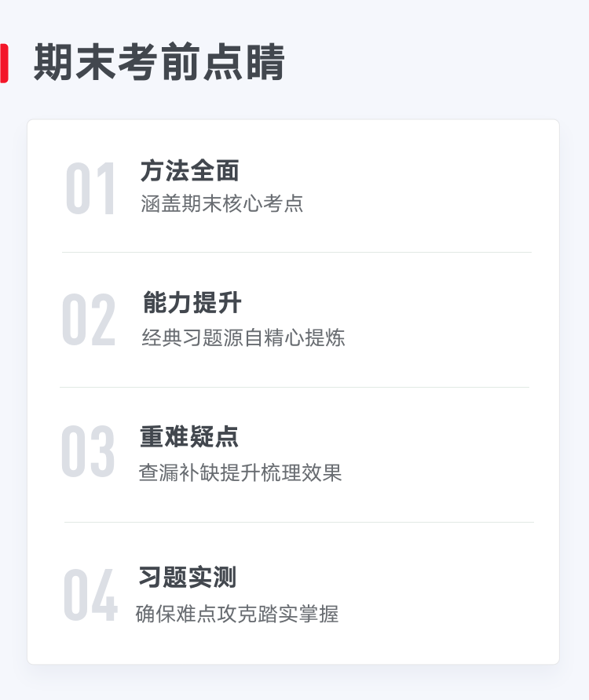Click the 期末考前点睛 section heading
This screenshot has height=700, width=589.
[159, 62]
